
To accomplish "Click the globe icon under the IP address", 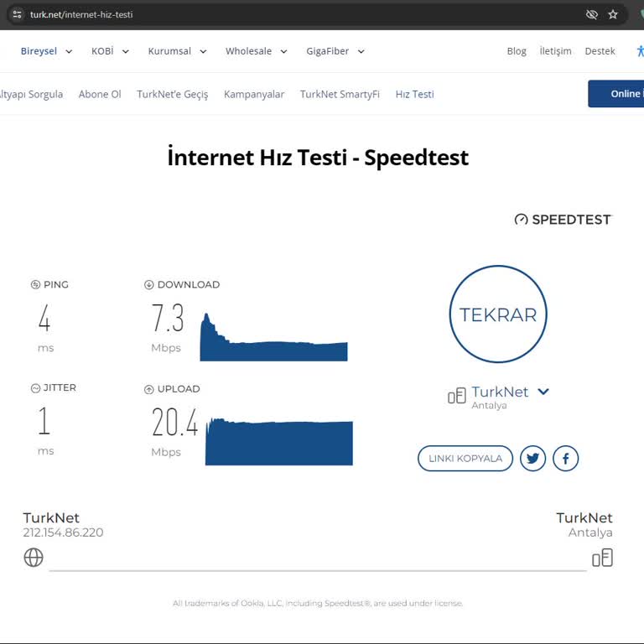I will 34,558.
